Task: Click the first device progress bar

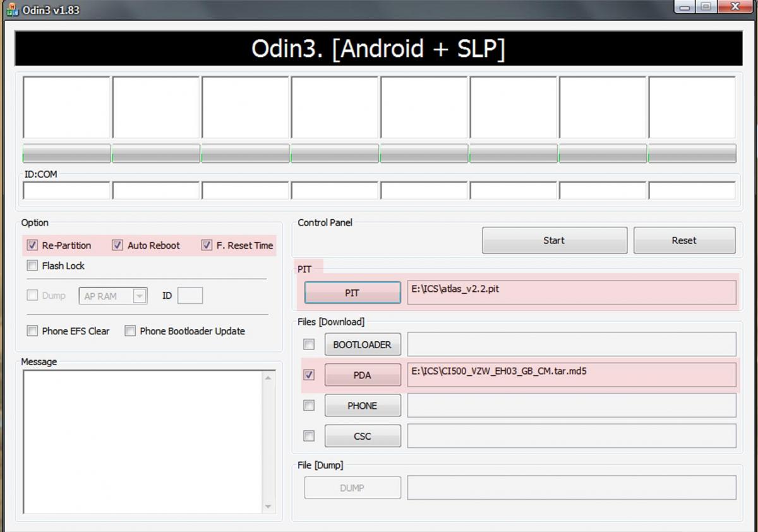Action: pos(66,154)
